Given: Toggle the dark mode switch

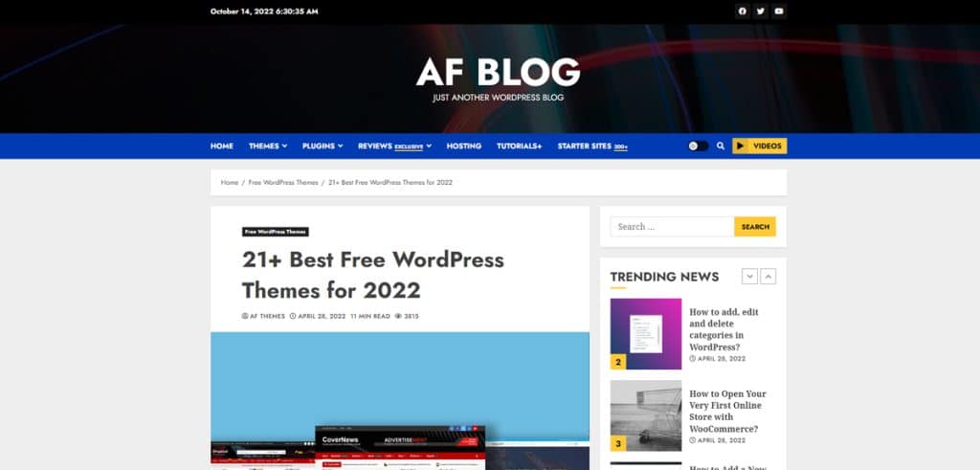Looking at the screenshot, I should [699, 146].
